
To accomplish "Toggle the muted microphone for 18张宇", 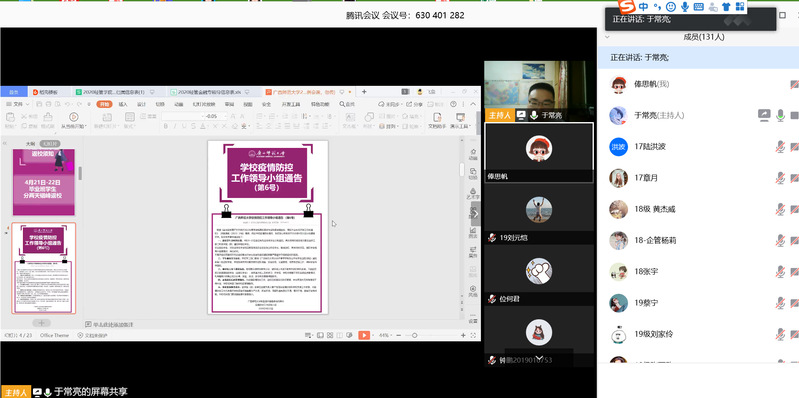I will pyautogui.click(x=780, y=272).
